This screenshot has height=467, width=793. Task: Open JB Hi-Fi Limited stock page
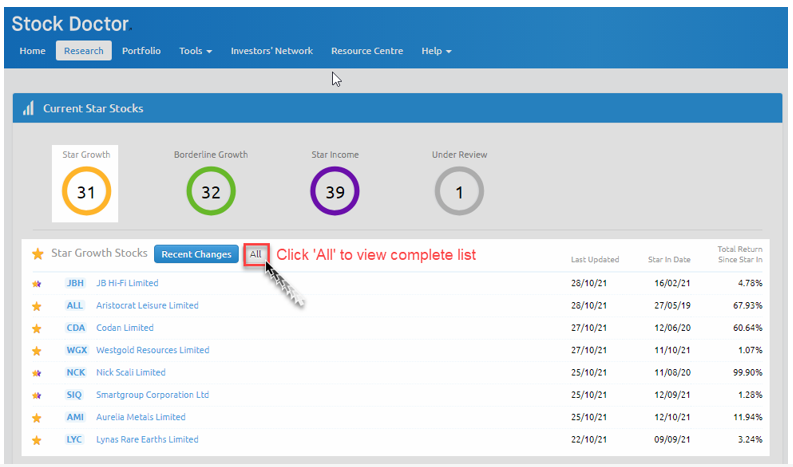coord(127,283)
